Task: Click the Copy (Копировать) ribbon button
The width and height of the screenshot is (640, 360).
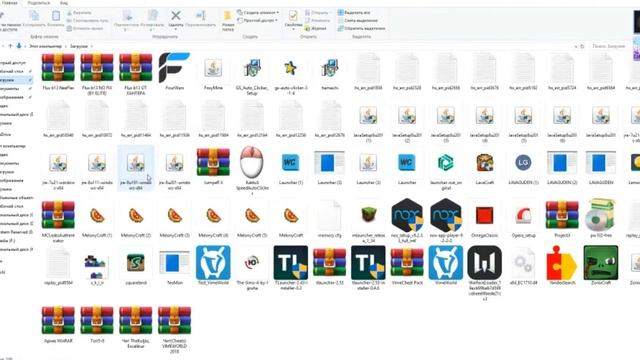Action: (34, 19)
